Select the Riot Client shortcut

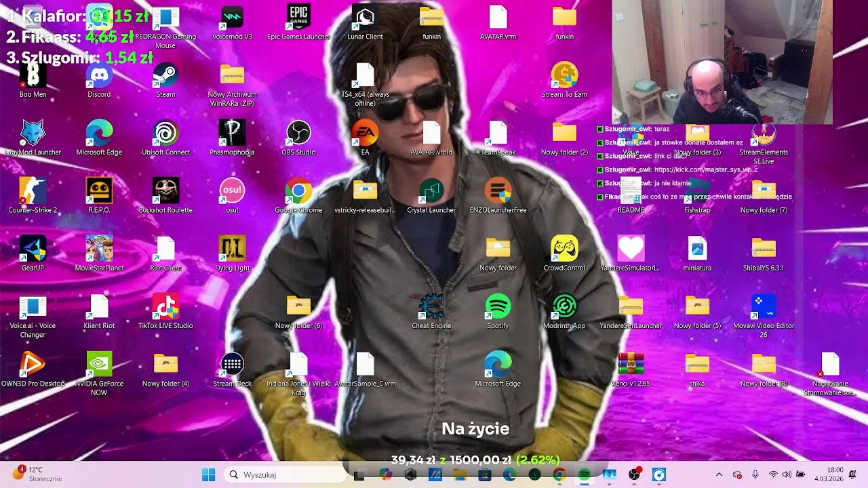(165, 254)
